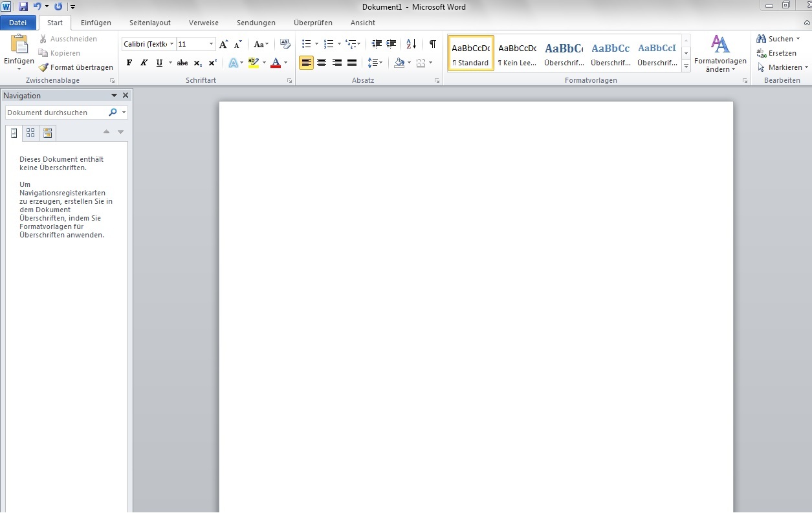Open the Datei tab

18,23
